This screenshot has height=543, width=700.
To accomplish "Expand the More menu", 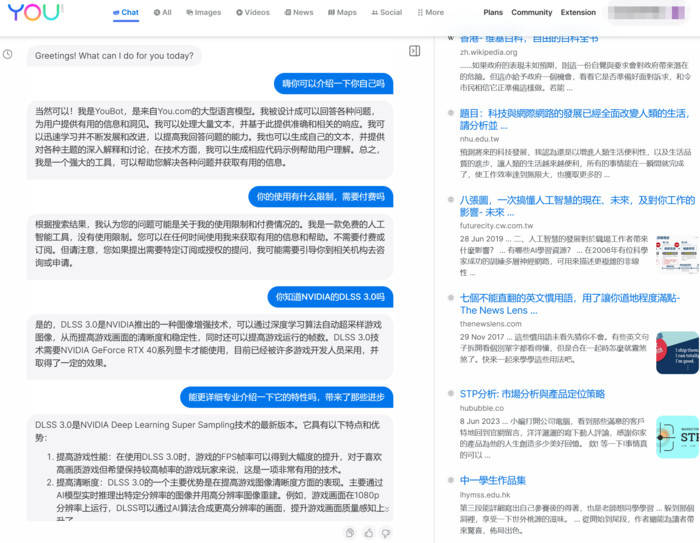I will 430,13.
